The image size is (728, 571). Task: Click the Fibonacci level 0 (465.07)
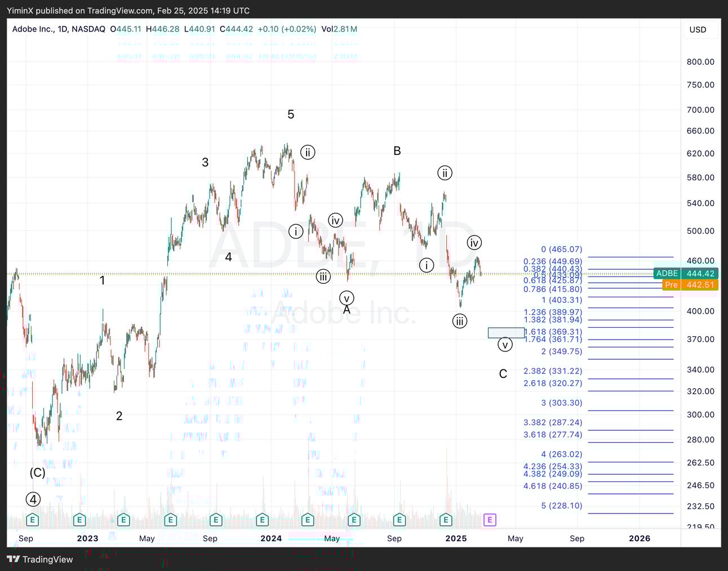562,249
